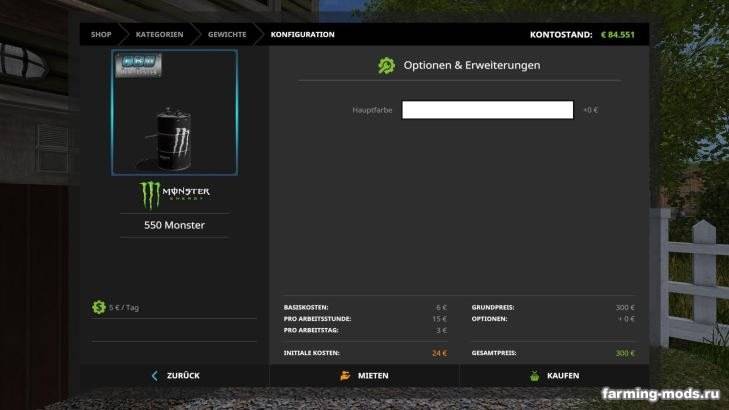729x410 pixels.
Task: Click the Hauptfarbe label
Action: [x=372, y=110]
